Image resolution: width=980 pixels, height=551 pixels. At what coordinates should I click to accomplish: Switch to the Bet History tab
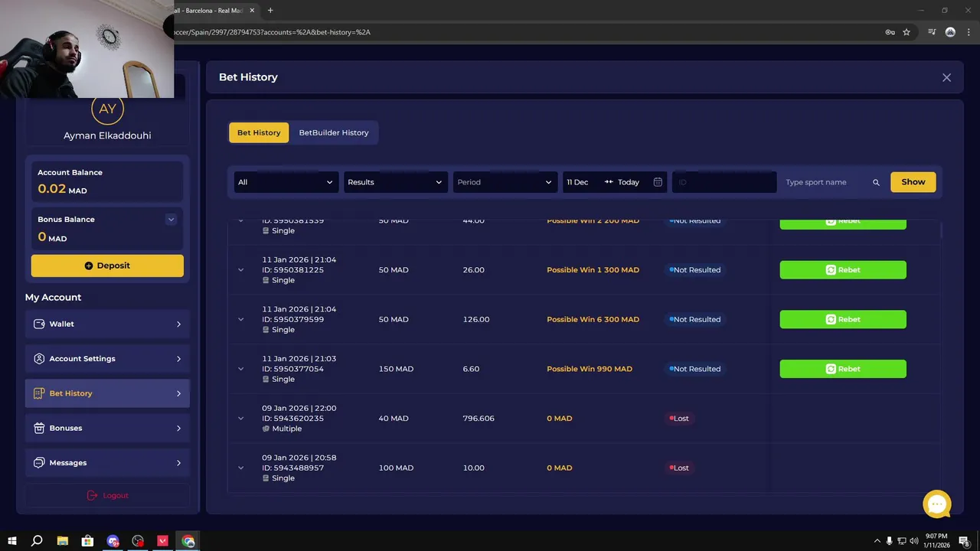tap(259, 132)
